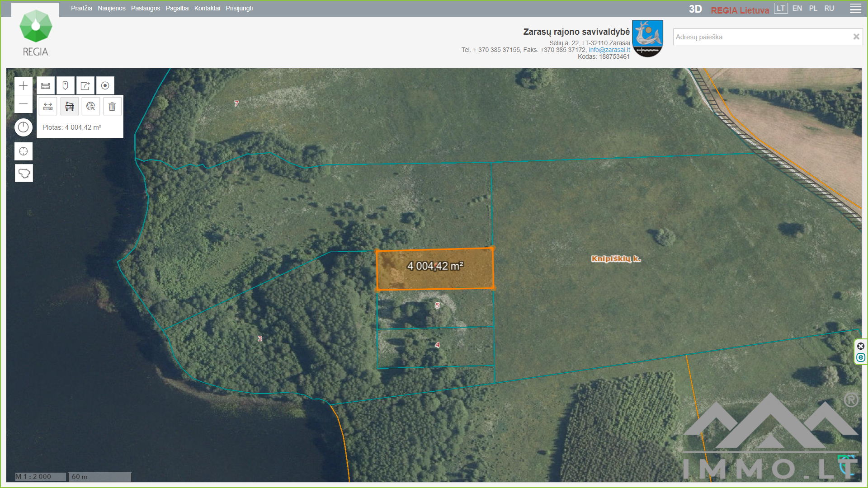Click the share/export map icon
Viewport: 868px width, 488px height.
pyautogui.click(x=85, y=85)
